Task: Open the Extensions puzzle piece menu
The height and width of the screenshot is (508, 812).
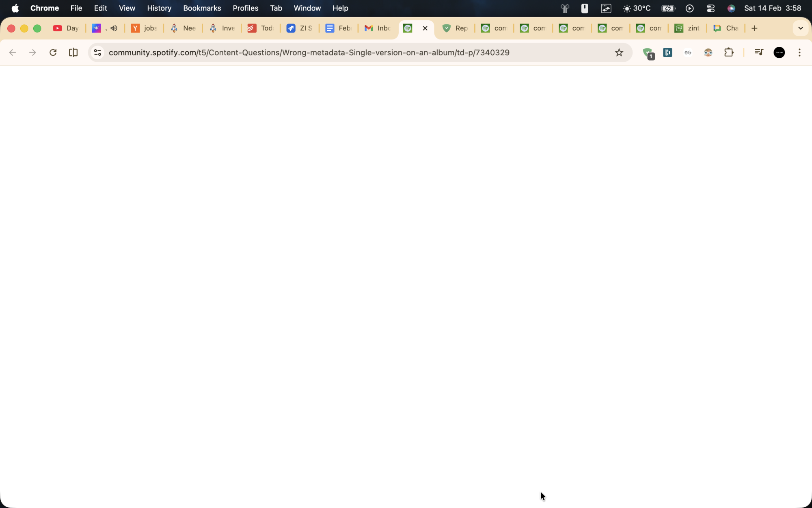Action: [729, 52]
